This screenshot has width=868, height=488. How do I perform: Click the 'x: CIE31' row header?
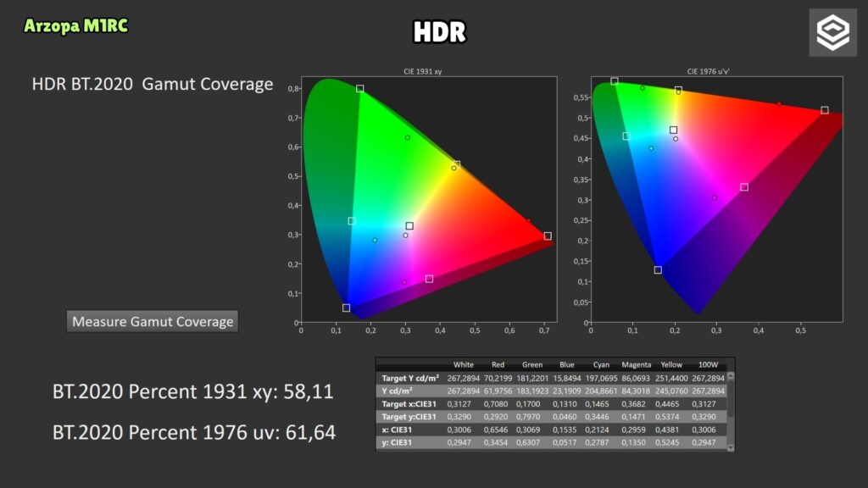397,430
